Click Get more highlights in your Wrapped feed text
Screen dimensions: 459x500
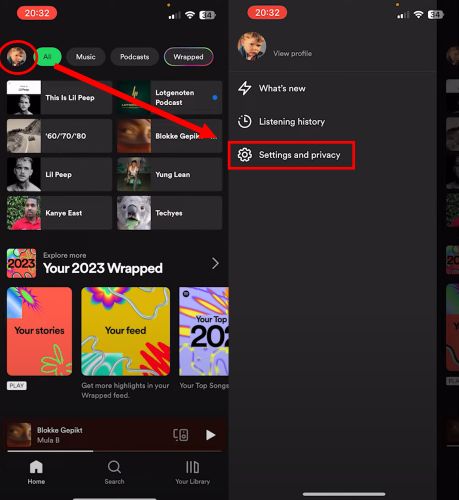pos(125,390)
